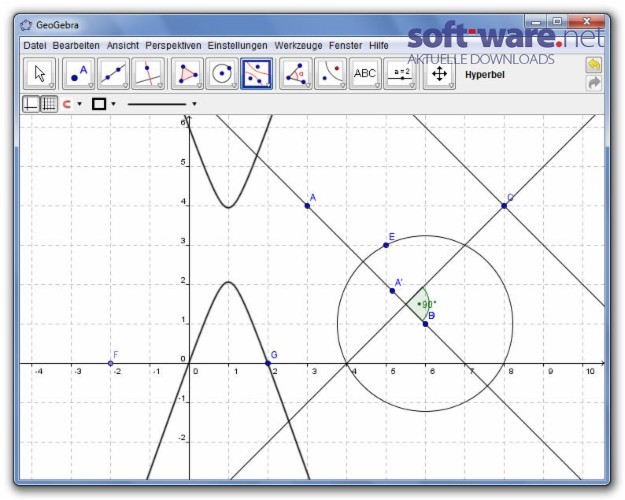
Task: Click the line style preview
Action: (x=157, y=104)
